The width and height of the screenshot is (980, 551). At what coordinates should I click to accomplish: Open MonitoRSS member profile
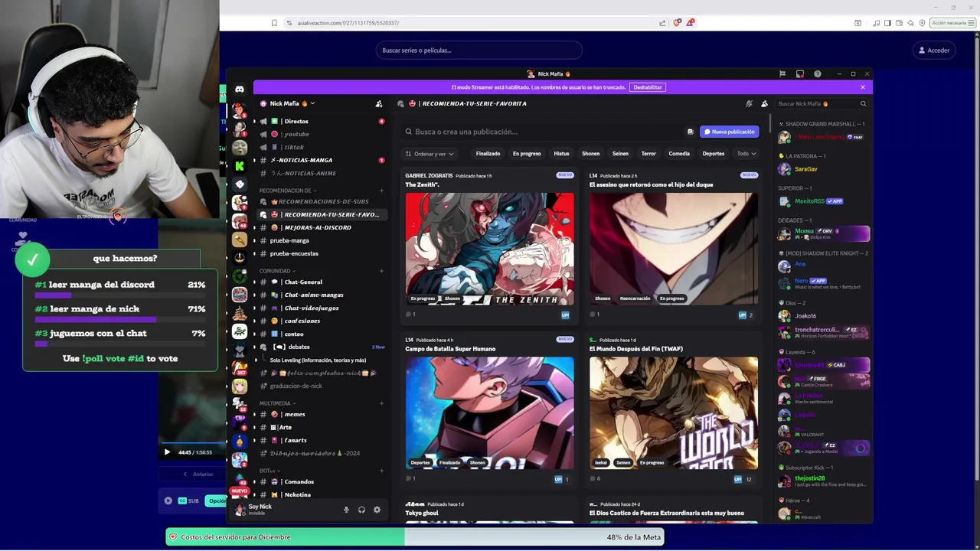point(823,201)
